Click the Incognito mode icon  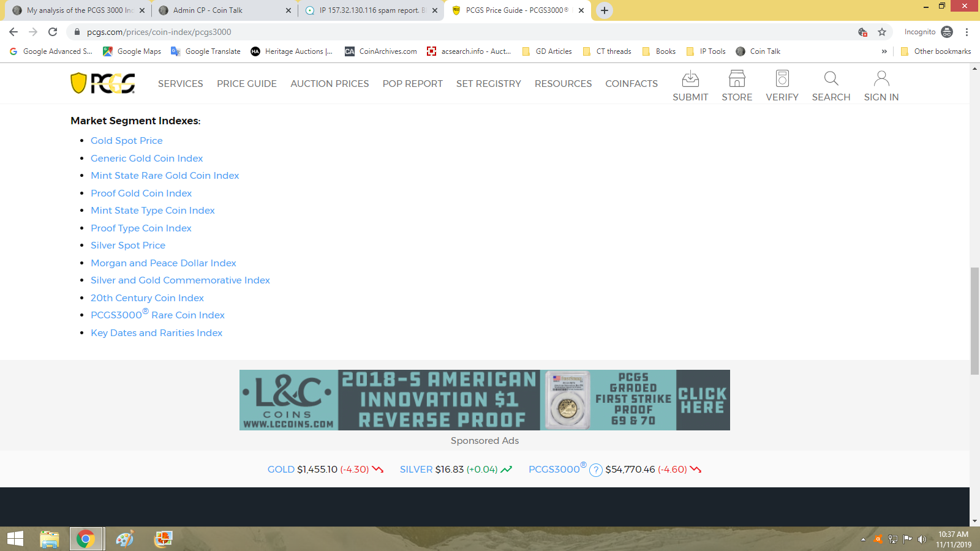coord(947,32)
